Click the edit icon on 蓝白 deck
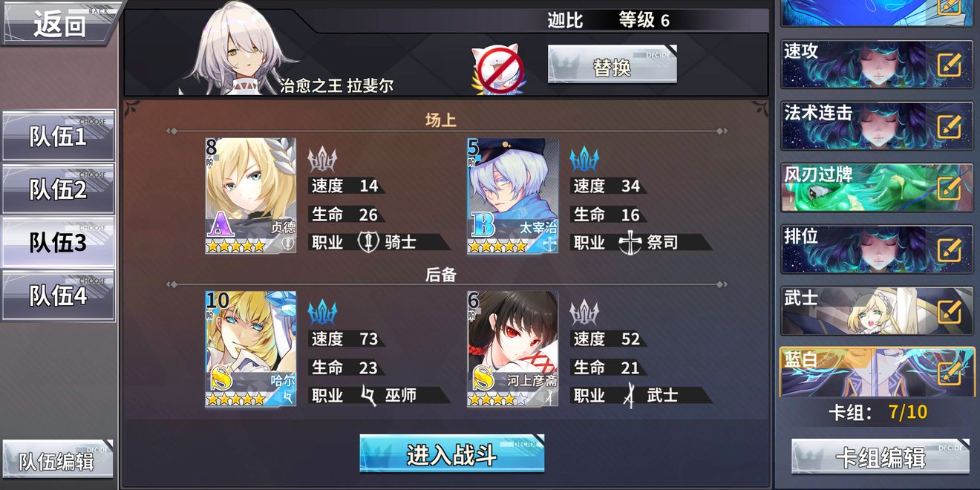Image resolution: width=980 pixels, height=490 pixels. [950, 372]
